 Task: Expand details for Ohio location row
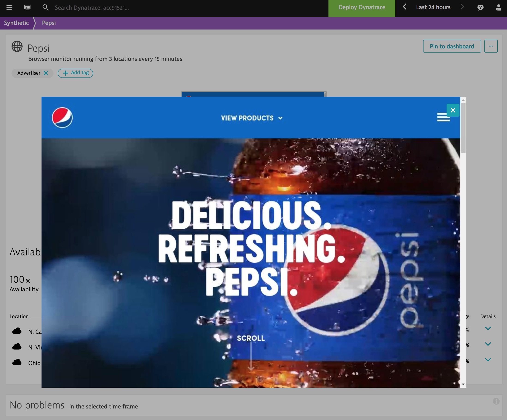click(x=488, y=360)
